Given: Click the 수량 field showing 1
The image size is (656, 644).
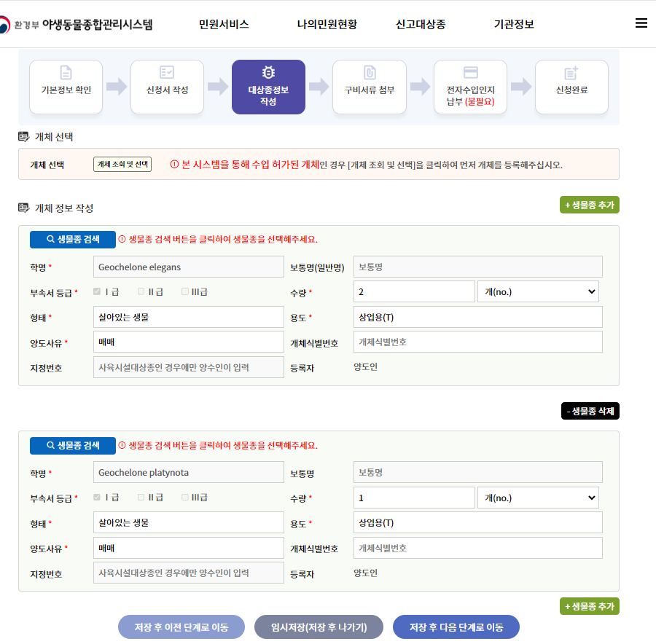Looking at the screenshot, I should 414,498.
